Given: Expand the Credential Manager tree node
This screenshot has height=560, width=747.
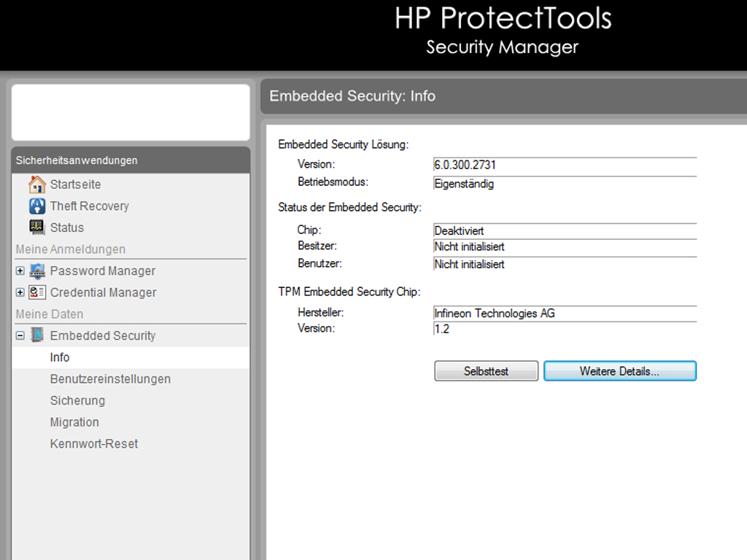Looking at the screenshot, I should point(20,292).
